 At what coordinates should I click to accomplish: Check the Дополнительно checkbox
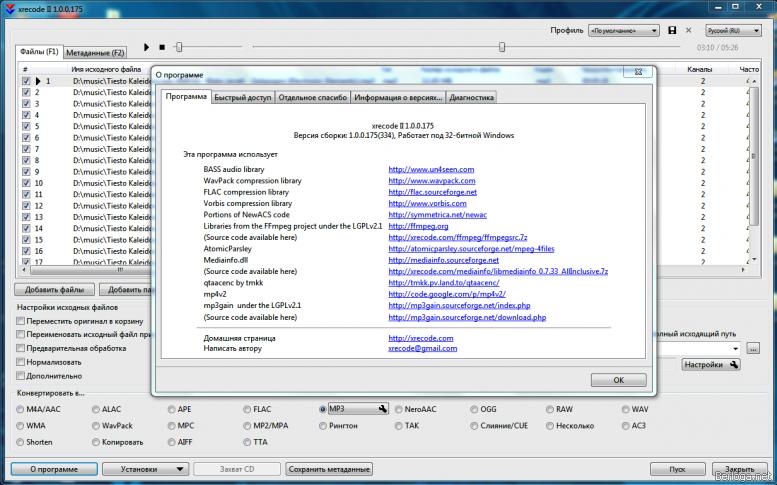click(21, 376)
